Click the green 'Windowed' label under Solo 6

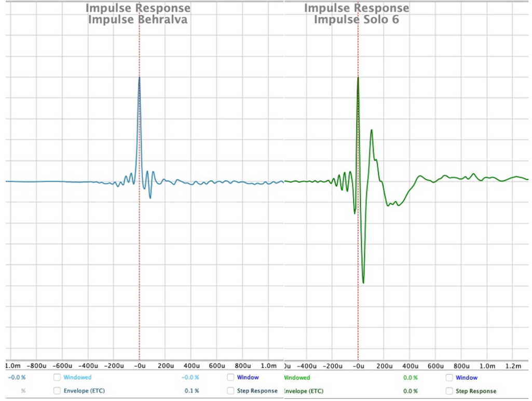297,378
